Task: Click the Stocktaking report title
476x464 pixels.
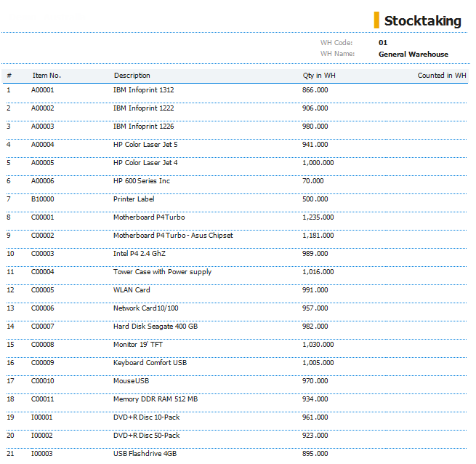Action: (x=422, y=20)
